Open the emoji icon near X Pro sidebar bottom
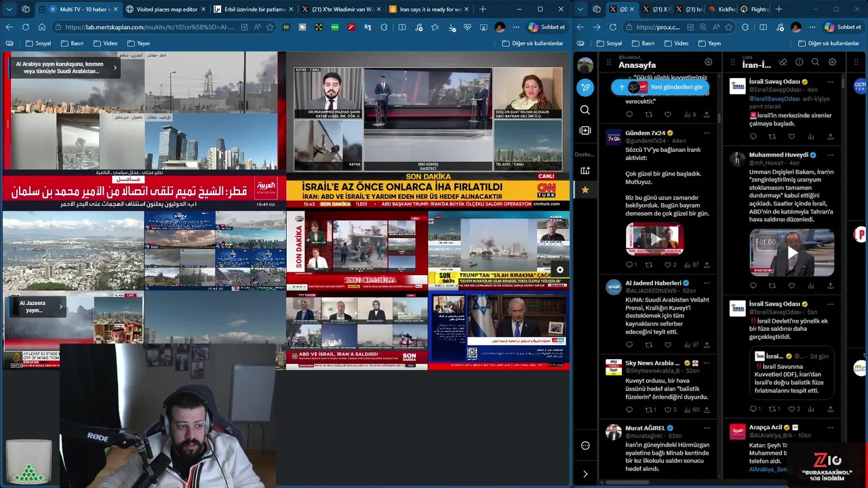Viewport: 868px width, 488px height. coord(585,445)
